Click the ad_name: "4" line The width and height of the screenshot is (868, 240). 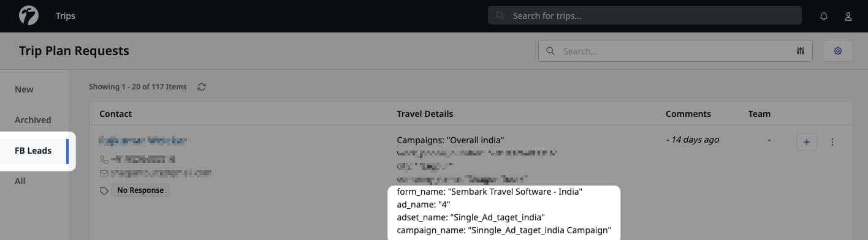[x=424, y=204]
